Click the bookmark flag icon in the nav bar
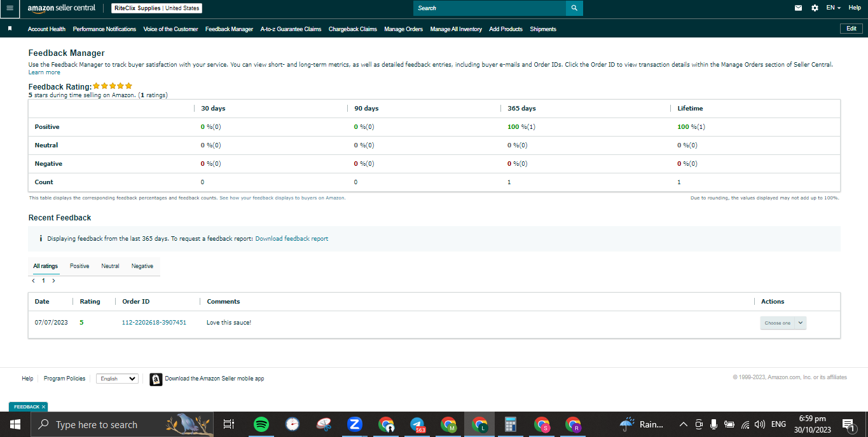Image resolution: width=868 pixels, height=437 pixels. click(10, 29)
